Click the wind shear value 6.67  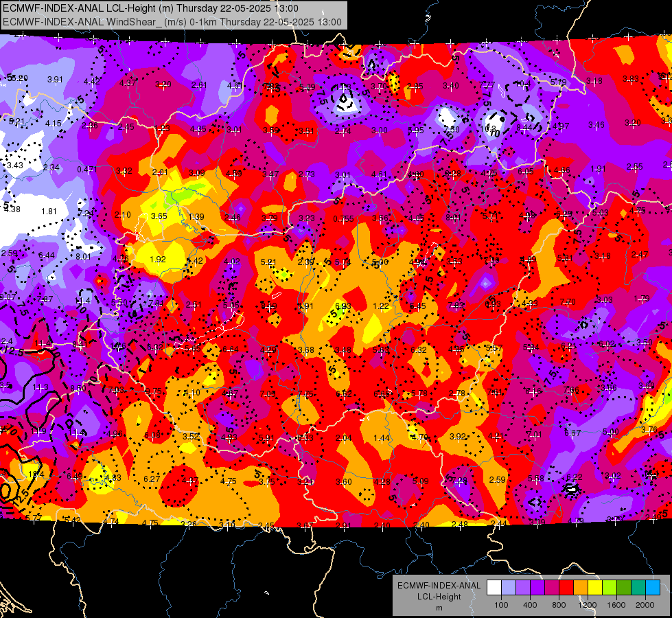click(572, 433)
